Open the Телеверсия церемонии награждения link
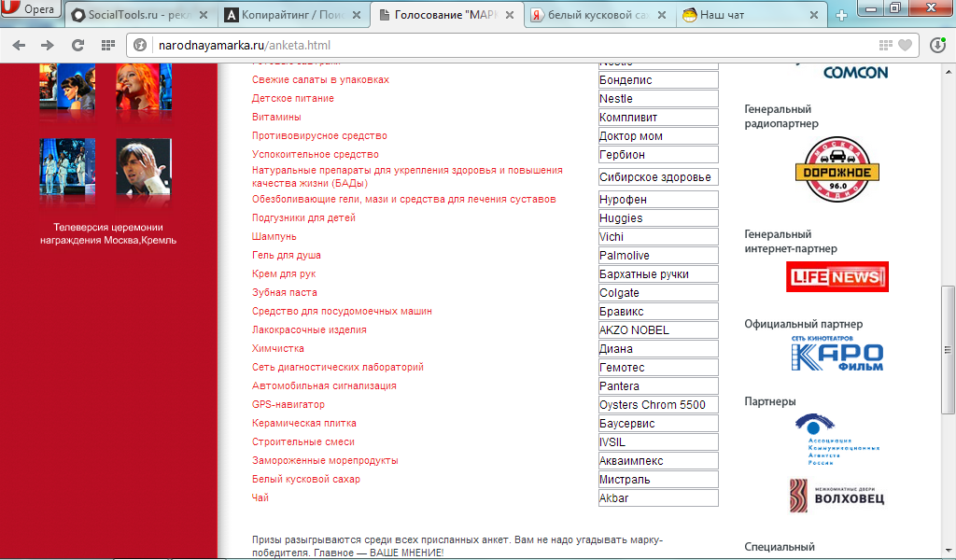This screenshot has height=560, width=956. click(x=108, y=233)
